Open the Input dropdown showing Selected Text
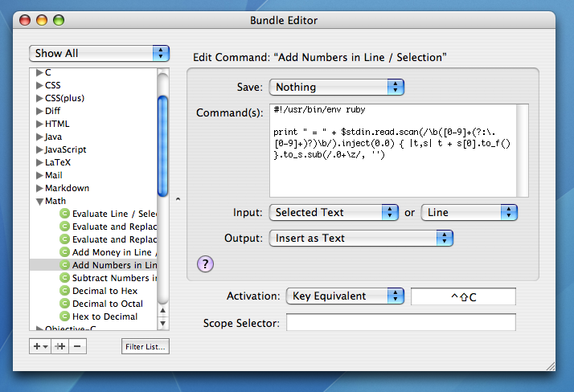Image resolution: width=574 pixels, height=392 pixels. click(334, 212)
